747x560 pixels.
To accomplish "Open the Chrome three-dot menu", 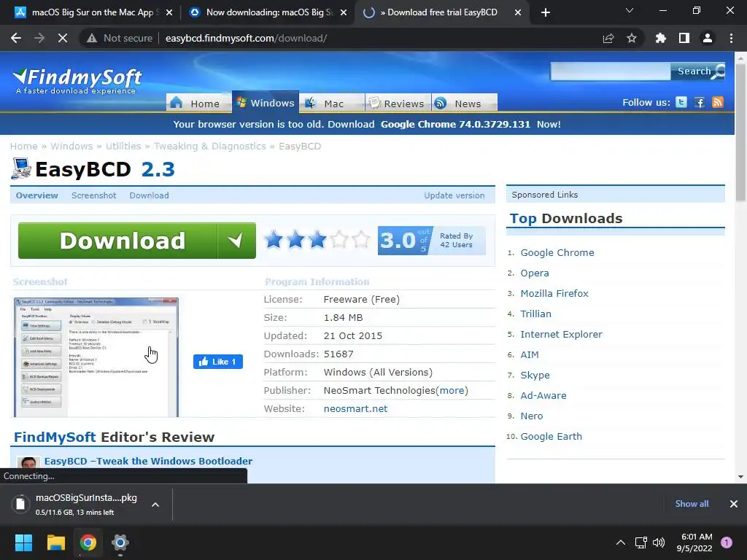I will coord(731,38).
